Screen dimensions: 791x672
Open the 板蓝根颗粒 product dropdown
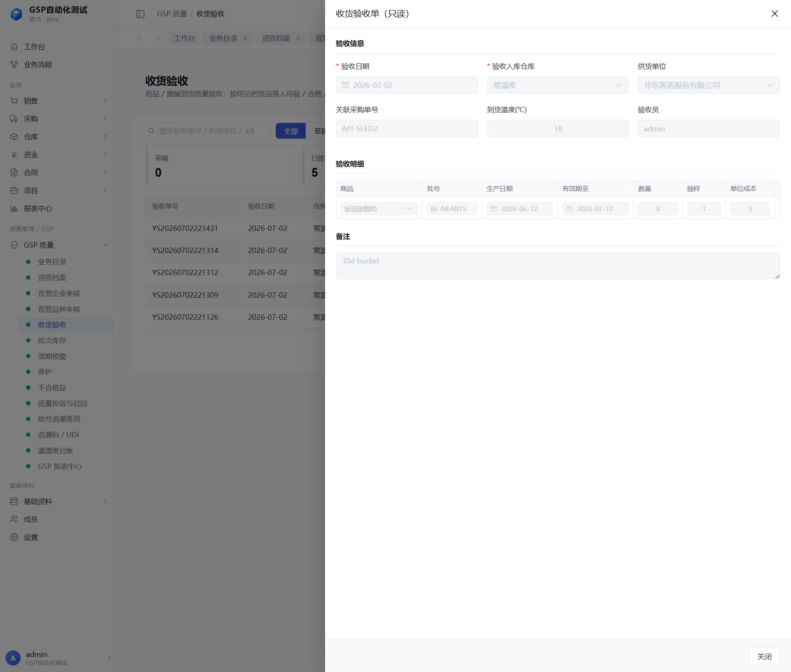378,209
